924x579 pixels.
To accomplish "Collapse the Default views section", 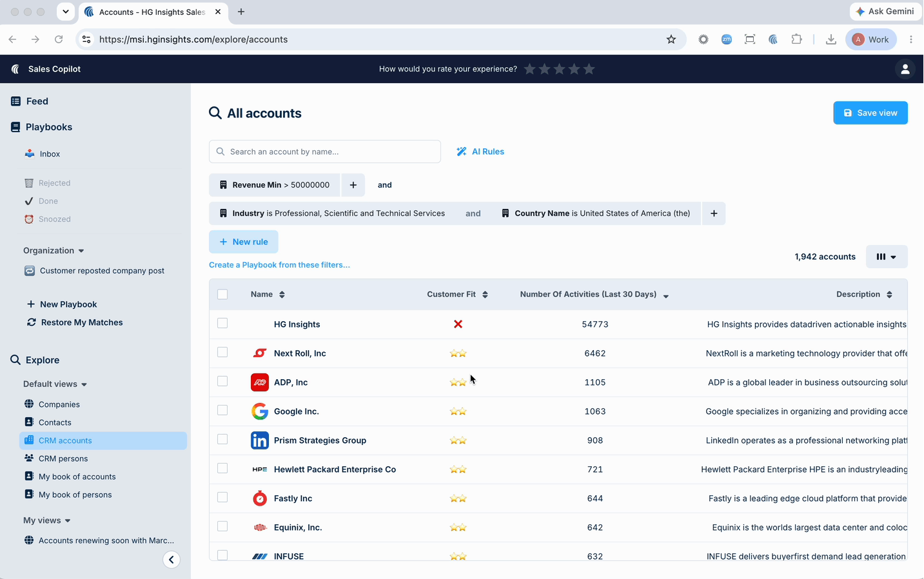I will (x=55, y=384).
